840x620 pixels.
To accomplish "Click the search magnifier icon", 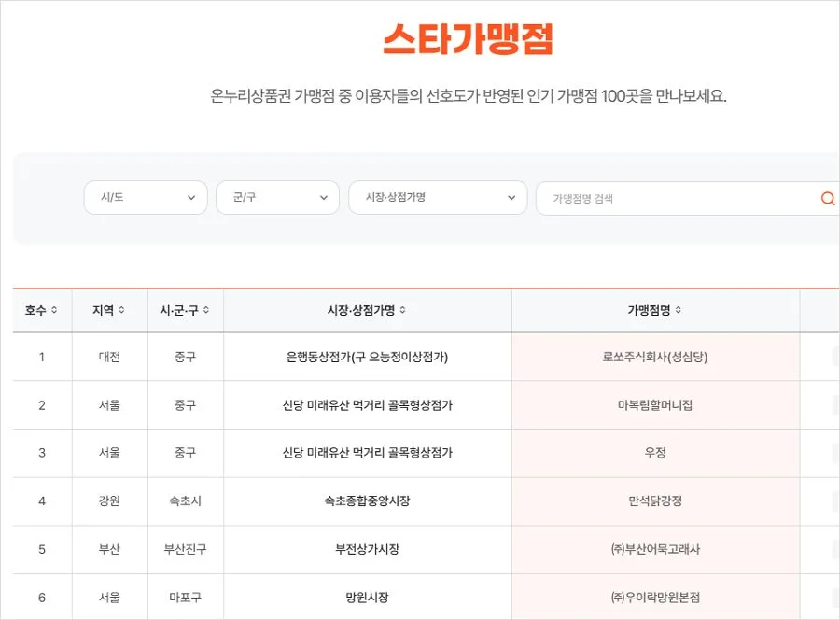I will 826,197.
